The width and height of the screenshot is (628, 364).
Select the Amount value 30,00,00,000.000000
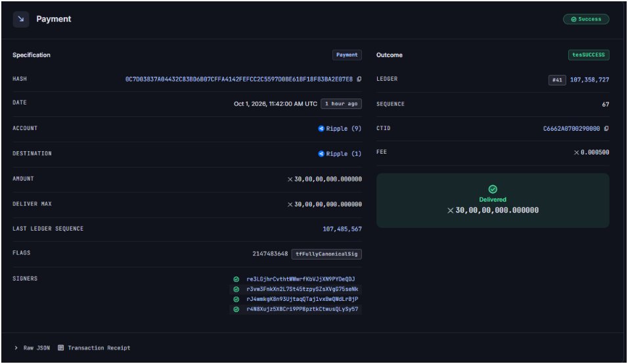[328, 179]
